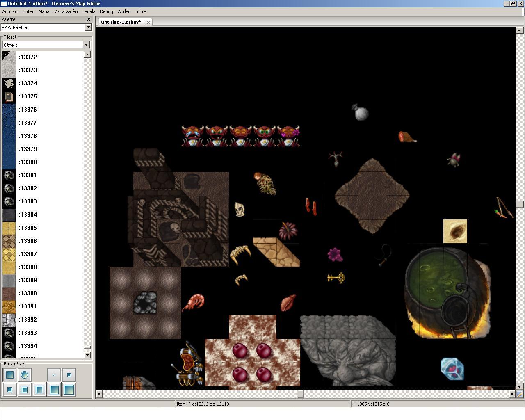Click the crying demon face sprite

193,136
